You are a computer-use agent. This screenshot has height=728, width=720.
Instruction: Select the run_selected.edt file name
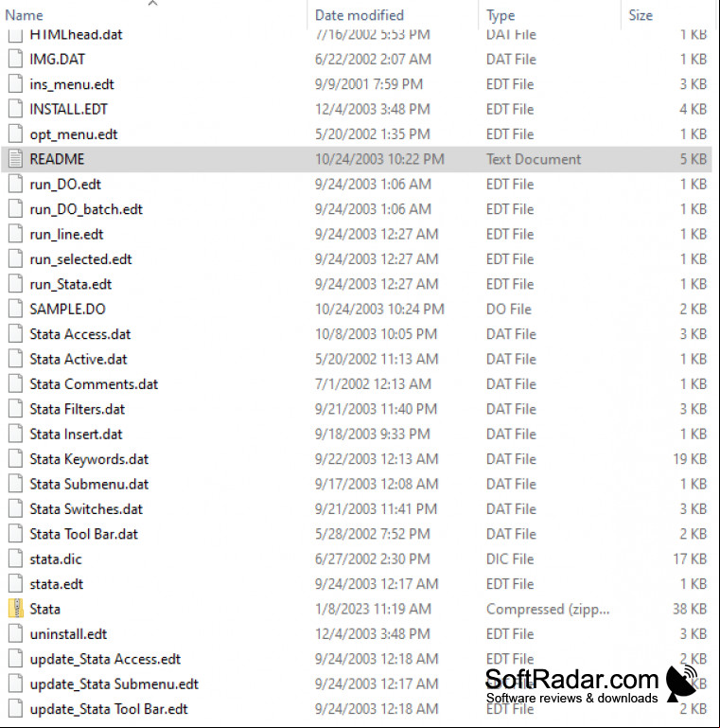click(x=80, y=259)
